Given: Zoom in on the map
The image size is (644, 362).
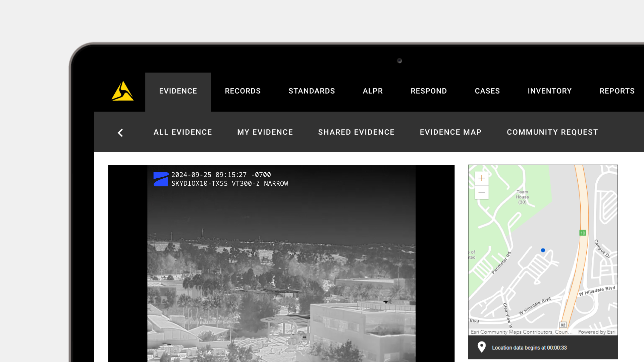Looking at the screenshot, I should pos(481,178).
